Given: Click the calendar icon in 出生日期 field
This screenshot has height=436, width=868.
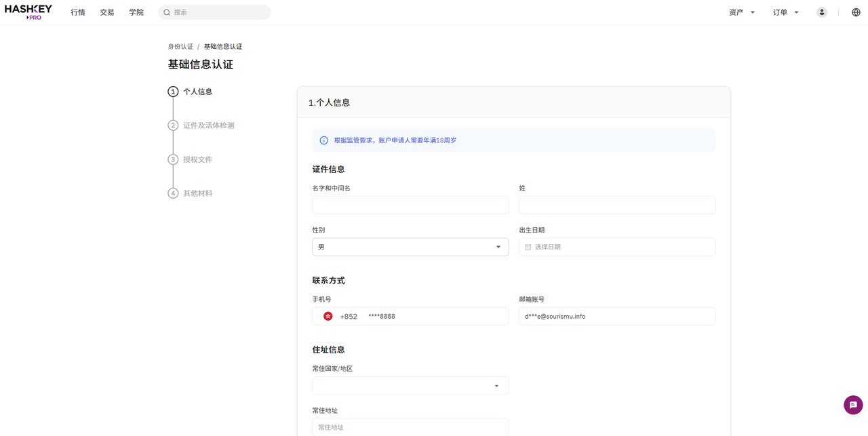Looking at the screenshot, I should [x=528, y=247].
